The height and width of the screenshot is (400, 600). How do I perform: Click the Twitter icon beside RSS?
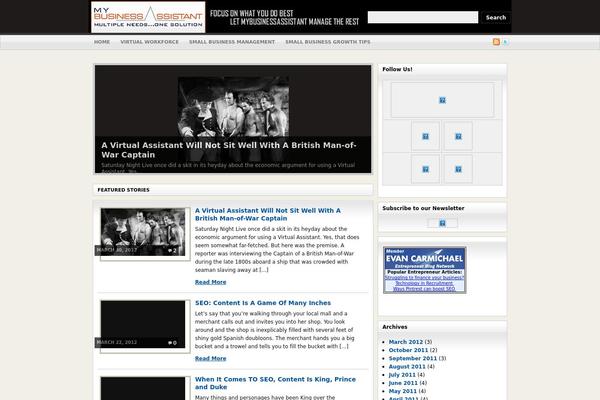505,42
